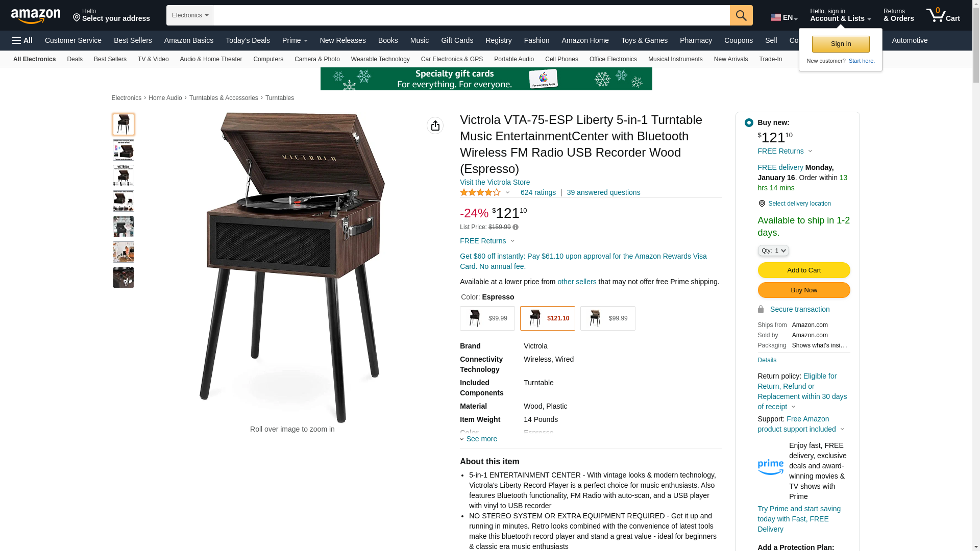Open the Electronics search category dropdown

(190, 15)
